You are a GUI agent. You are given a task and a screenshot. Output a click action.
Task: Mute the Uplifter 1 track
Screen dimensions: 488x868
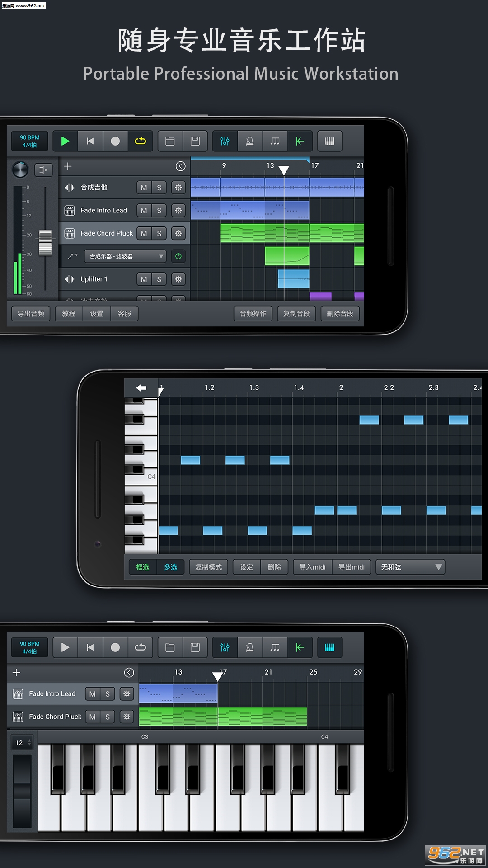click(144, 279)
